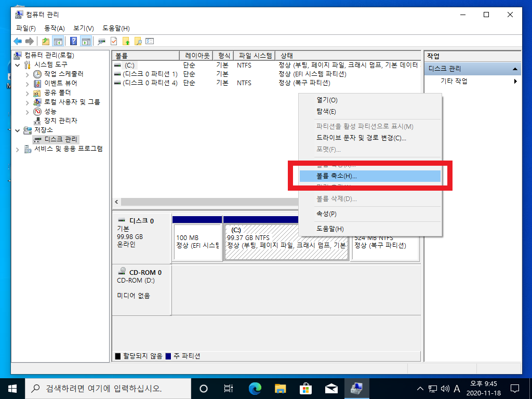Click the blue Help question mark icon
The height and width of the screenshot is (399, 532).
(74, 42)
